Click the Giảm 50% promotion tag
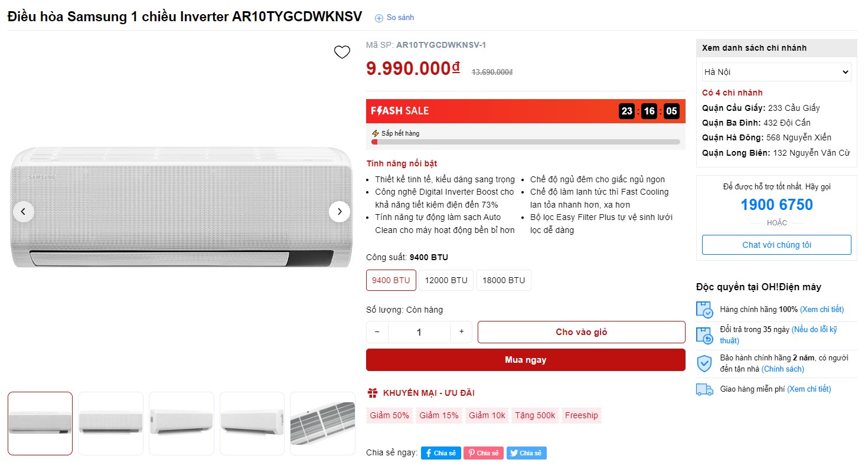Image resolution: width=868 pixels, height=466 pixels. (390, 415)
